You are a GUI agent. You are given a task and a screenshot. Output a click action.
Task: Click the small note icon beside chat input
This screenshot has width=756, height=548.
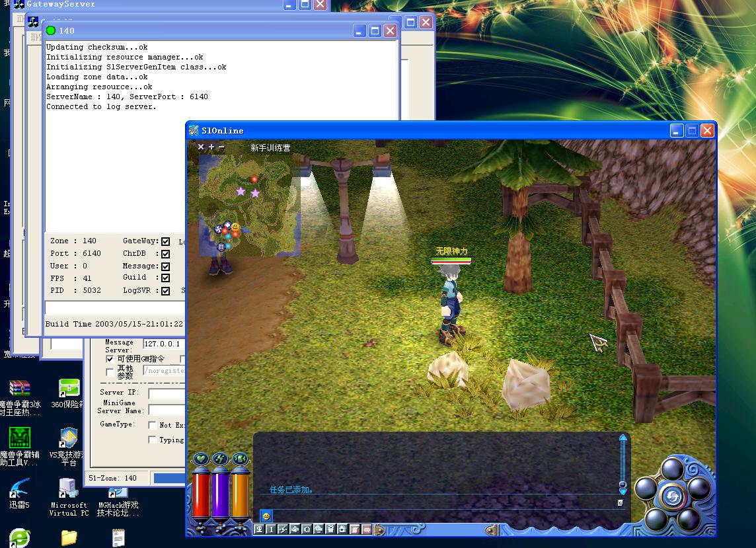[620, 503]
